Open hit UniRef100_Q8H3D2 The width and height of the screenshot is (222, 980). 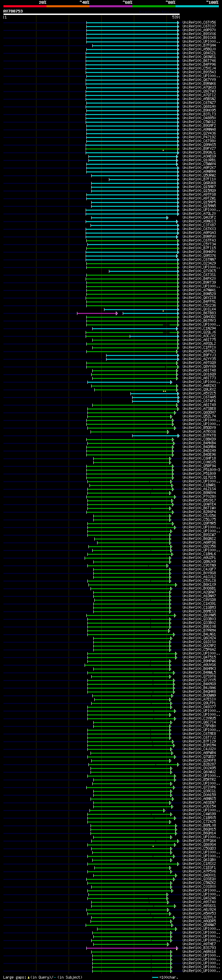coord(199,317)
